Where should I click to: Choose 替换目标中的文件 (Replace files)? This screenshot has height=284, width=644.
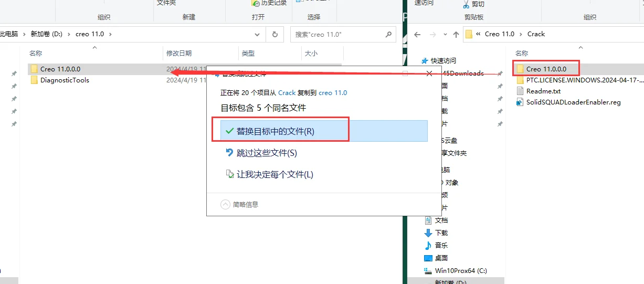tap(275, 131)
